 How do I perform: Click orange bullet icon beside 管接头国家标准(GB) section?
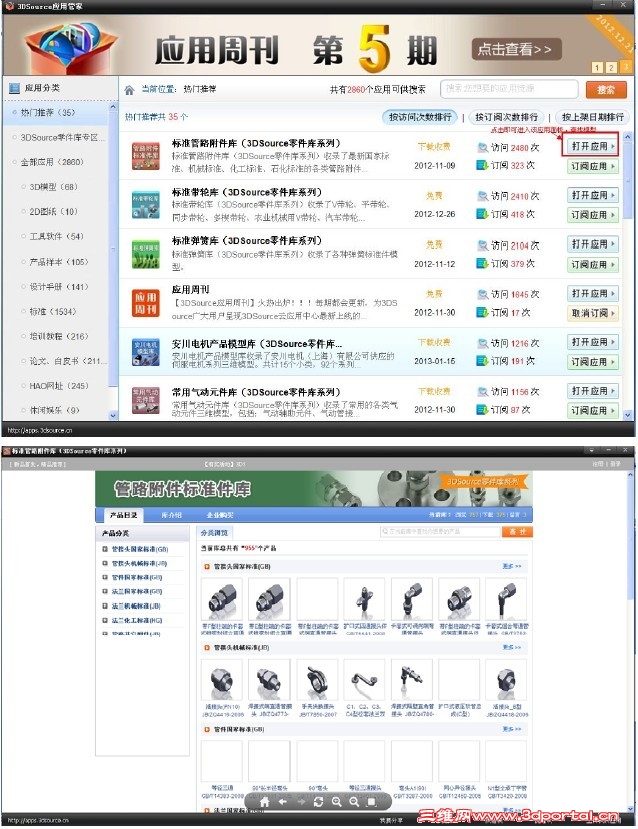207,567
